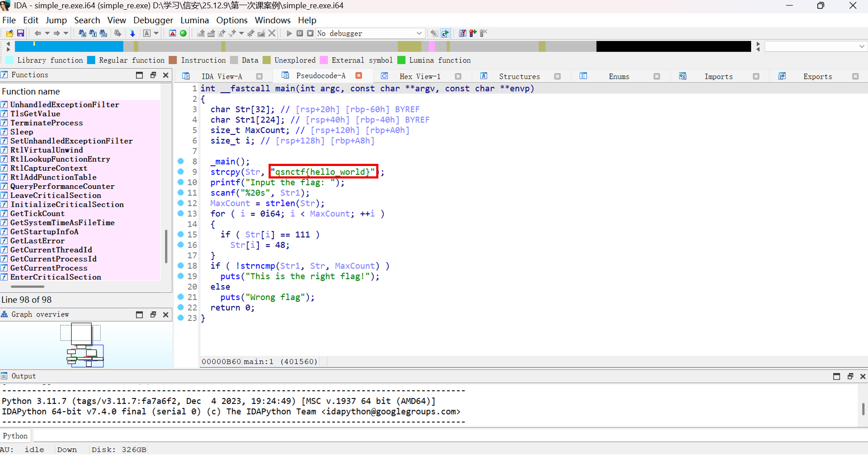Click the Save database icon

(20, 33)
